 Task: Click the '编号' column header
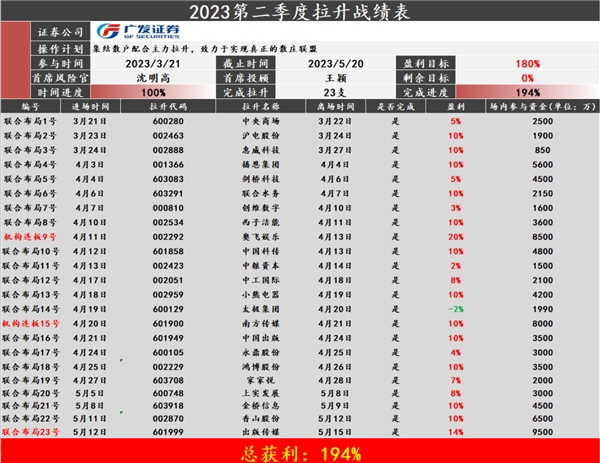click(30, 106)
